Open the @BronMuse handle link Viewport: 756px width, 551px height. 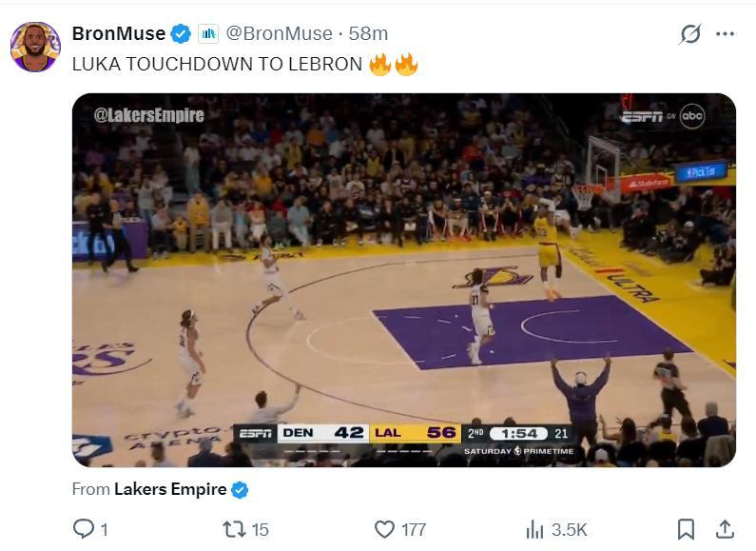[x=279, y=34]
